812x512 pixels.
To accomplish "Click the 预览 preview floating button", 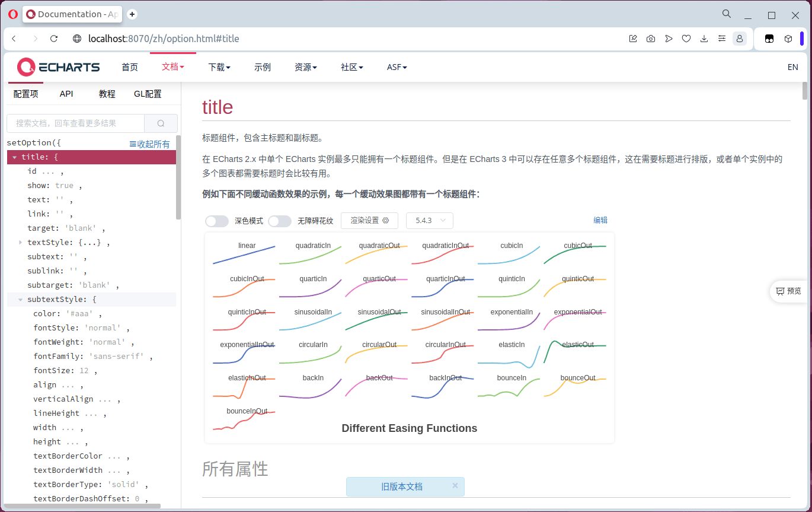I will coord(789,291).
